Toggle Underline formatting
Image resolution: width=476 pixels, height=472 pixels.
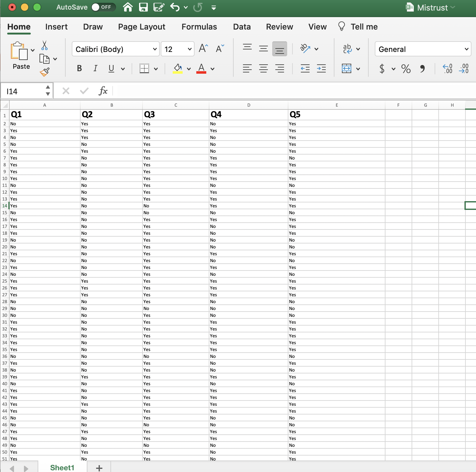click(111, 68)
